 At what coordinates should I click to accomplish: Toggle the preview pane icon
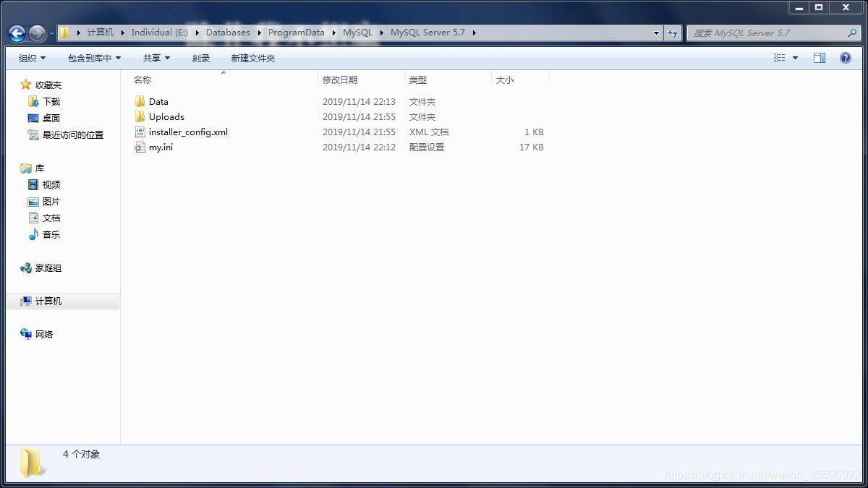820,58
